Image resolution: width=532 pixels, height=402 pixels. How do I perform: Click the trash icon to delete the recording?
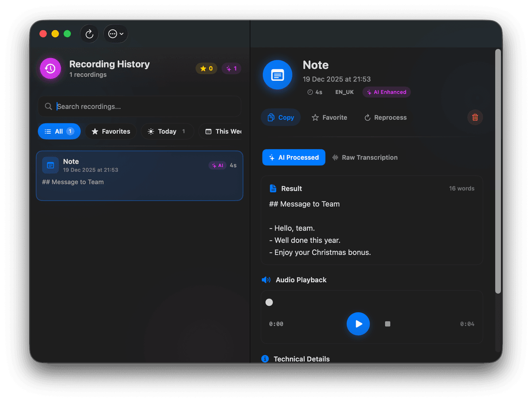click(x=475, y=117)
